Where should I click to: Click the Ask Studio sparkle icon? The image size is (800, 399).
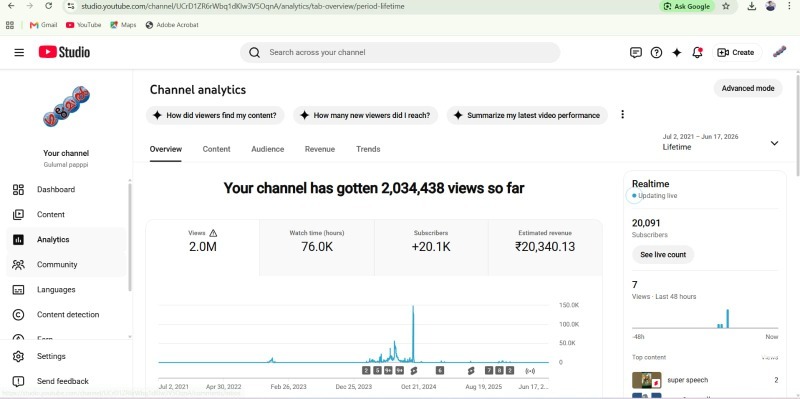point(677,52)
